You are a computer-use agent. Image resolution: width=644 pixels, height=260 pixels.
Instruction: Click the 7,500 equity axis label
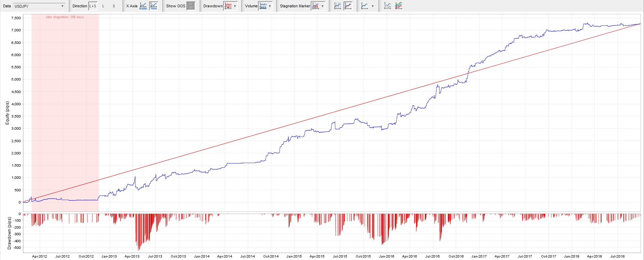tap(16, 18)
